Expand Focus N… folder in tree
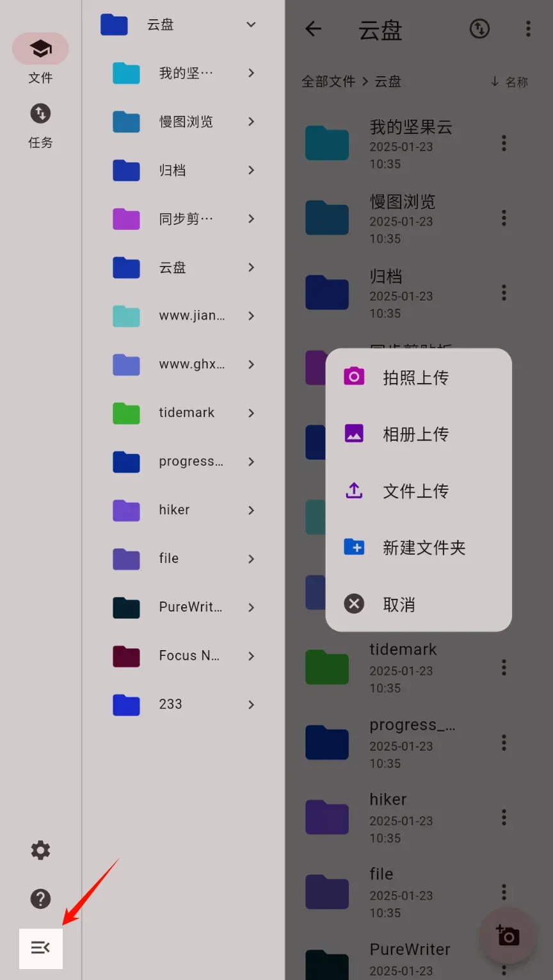Screen dimensions: 553x980 [252, 656]
